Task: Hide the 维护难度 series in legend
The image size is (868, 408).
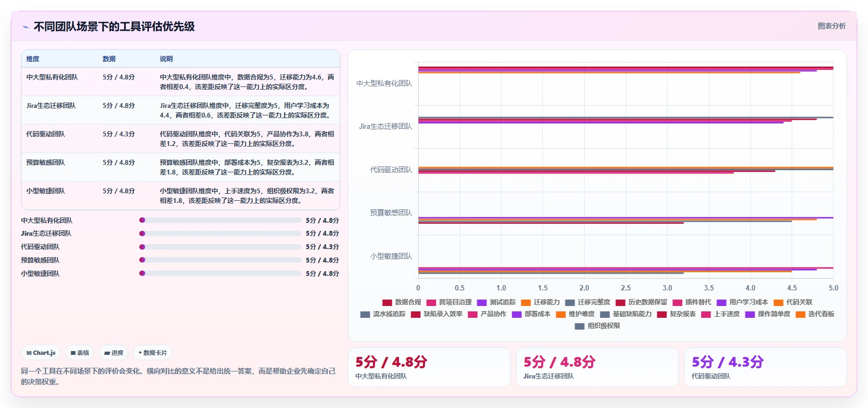Action: point(575,314)
